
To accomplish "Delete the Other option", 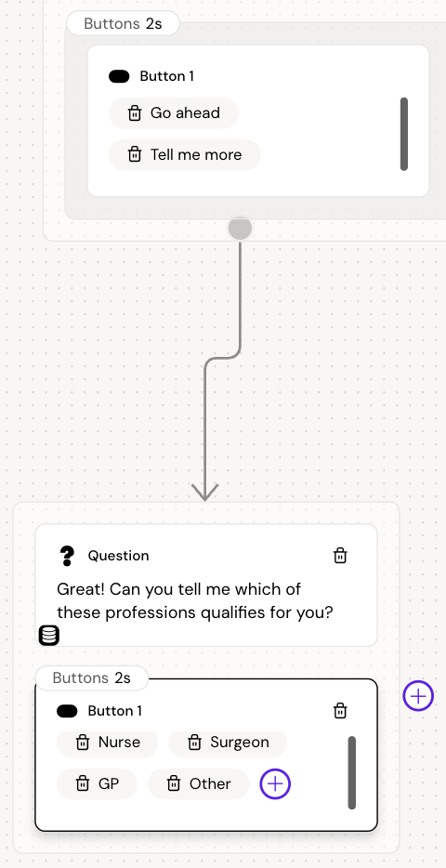I will pyautogui.click(x=174, y=783).
